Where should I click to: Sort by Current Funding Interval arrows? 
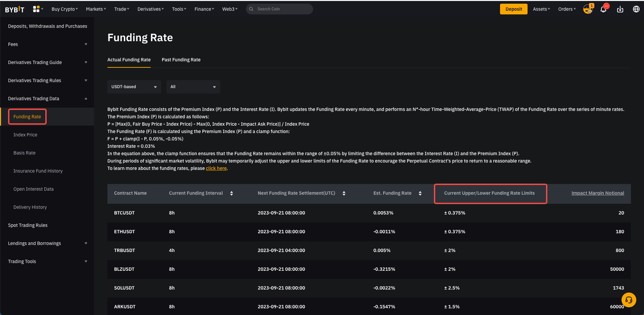click(232, 193)
